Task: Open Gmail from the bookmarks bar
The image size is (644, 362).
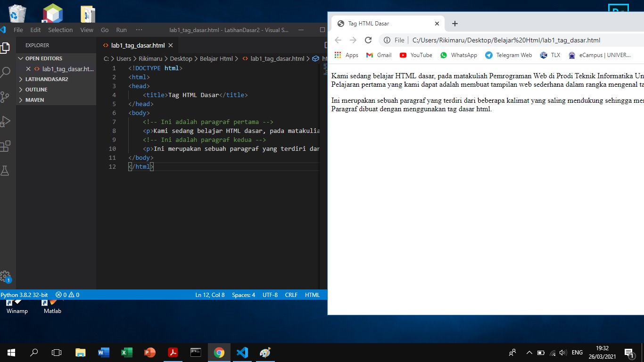Action: coord(379,55)
